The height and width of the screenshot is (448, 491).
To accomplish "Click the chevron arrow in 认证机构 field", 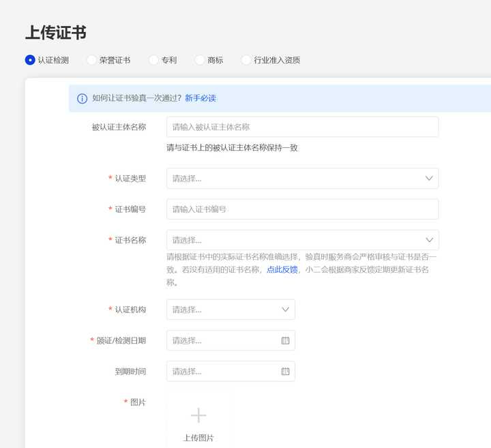I will [x=285, y=310].
